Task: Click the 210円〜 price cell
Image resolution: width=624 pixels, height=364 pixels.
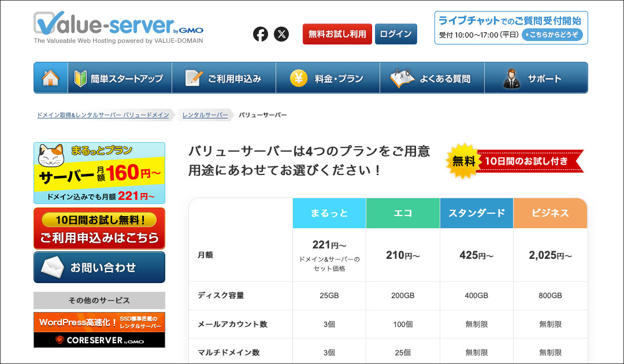Action: pyautogui.click(x=403, y=255)
